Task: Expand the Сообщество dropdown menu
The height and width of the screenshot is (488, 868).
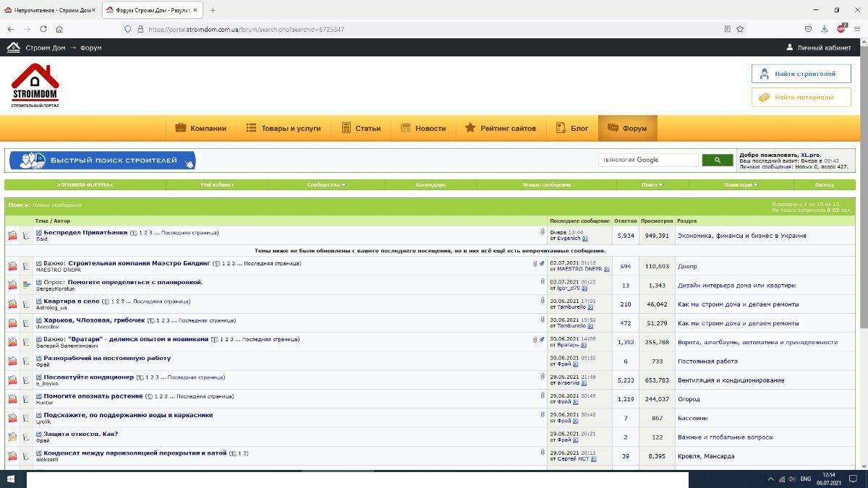Action: coord(326,185)
